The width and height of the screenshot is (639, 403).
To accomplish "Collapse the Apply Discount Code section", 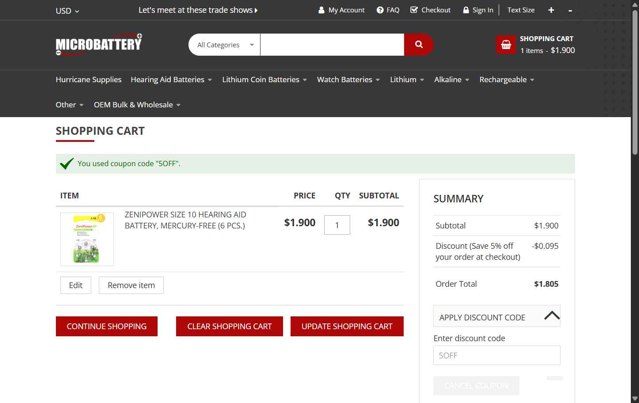I will [497, 316].
